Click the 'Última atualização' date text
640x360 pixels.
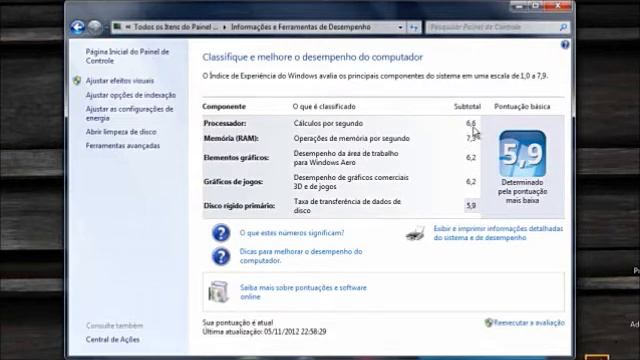coord(264,332)
